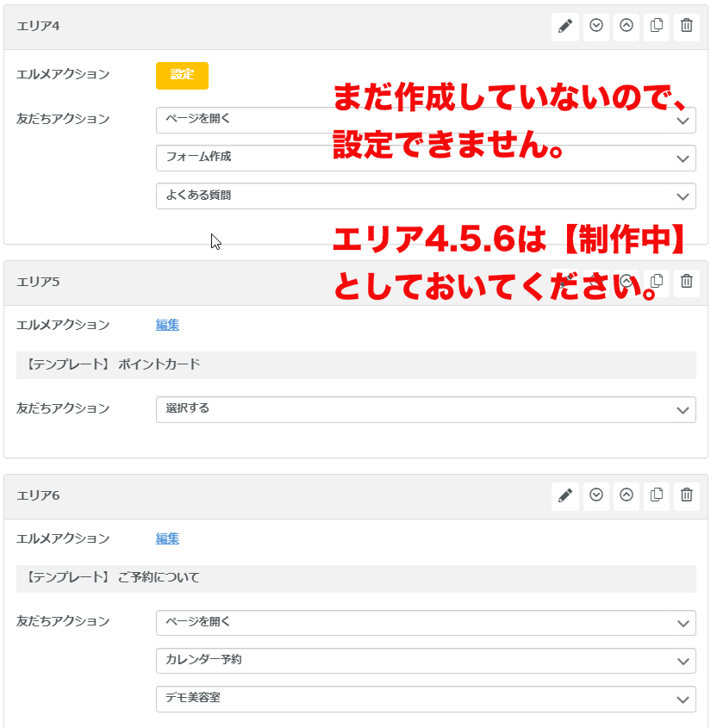Open the 選択する dropdown in エリア5

click(x=426, y=409)
